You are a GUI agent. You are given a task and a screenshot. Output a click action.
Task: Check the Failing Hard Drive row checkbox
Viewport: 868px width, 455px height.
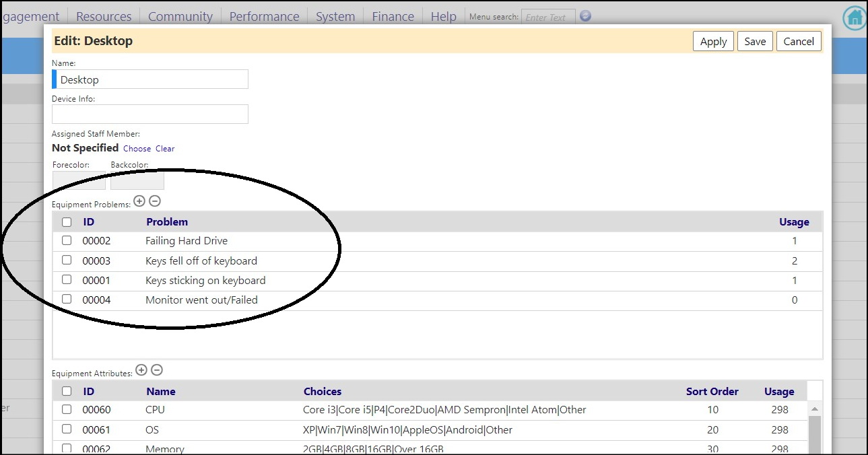point(67,240)
